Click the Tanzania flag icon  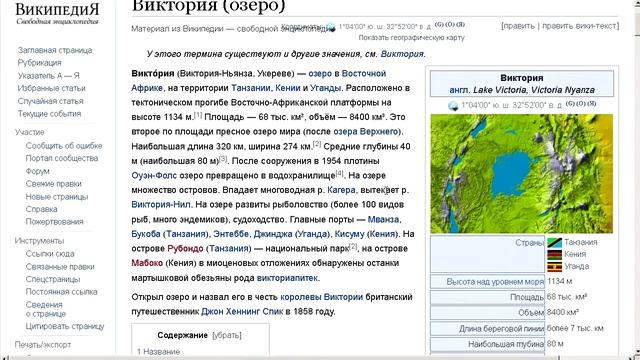click(x=554, y=242)
